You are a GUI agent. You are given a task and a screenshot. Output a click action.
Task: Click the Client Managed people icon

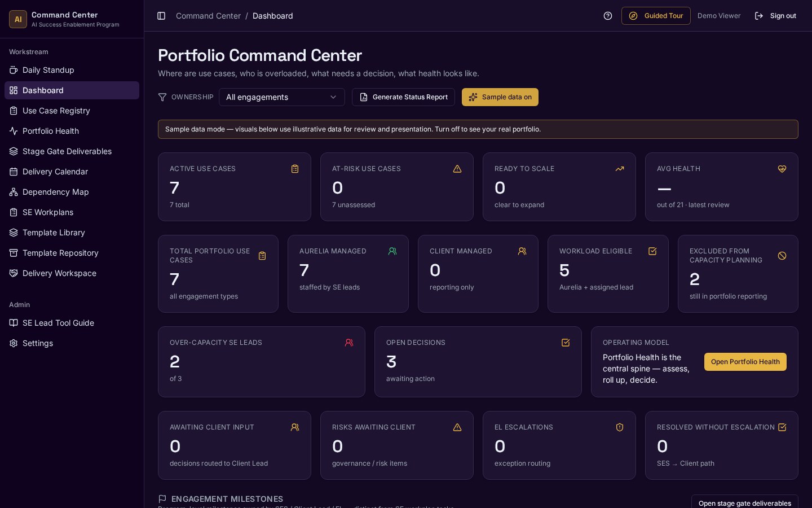click(x=522, y=251)
